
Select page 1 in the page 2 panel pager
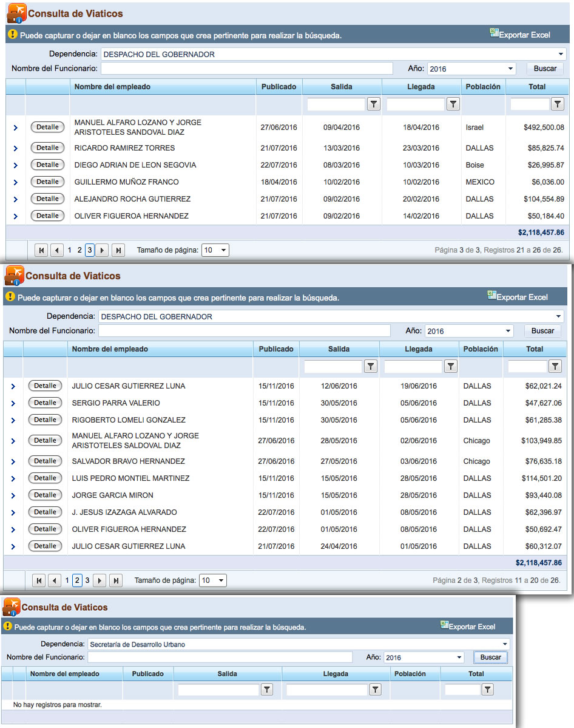[67, 580]
